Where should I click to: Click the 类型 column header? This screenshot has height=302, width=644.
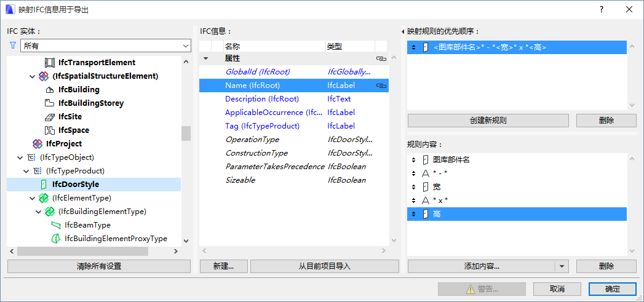351,46
